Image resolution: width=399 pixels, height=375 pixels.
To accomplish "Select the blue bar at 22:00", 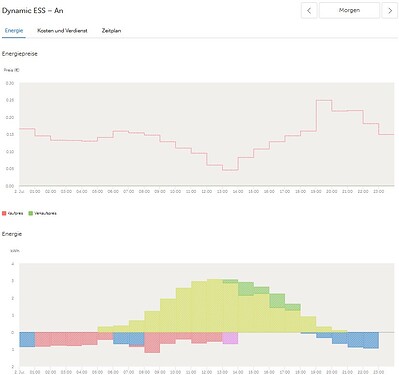I will tap(371, 340).
